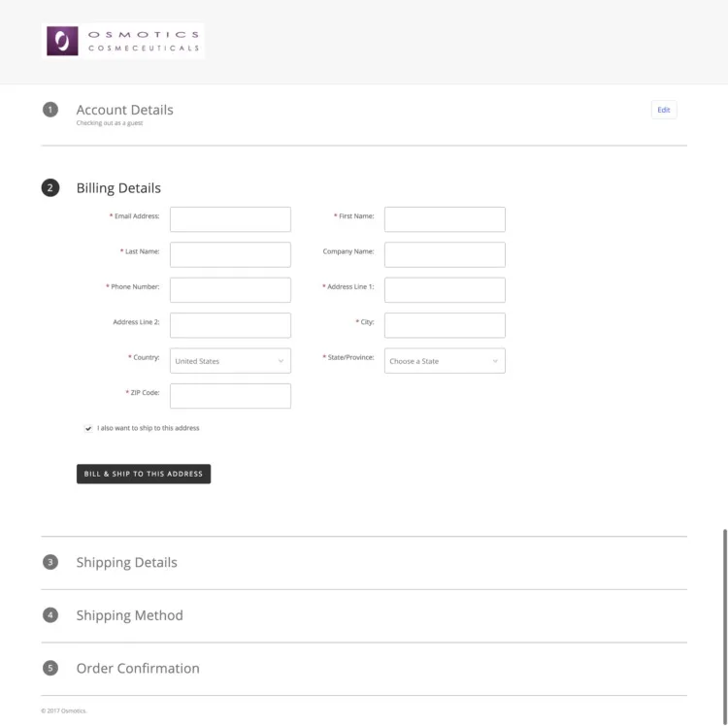728x726 pixels.
Task: Click the page's vertical scrollbar thumb
Action: pyautogui.click(x=725, y=627)
